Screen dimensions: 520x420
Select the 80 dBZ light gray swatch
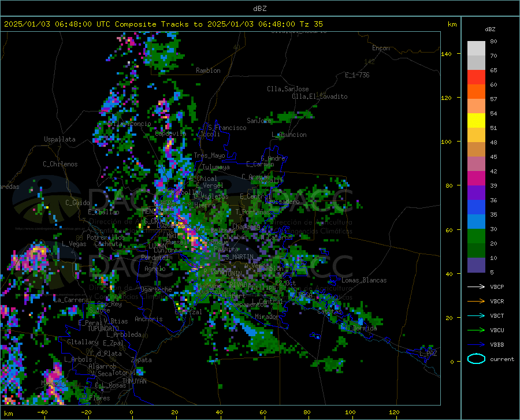(x=476, y=48)
